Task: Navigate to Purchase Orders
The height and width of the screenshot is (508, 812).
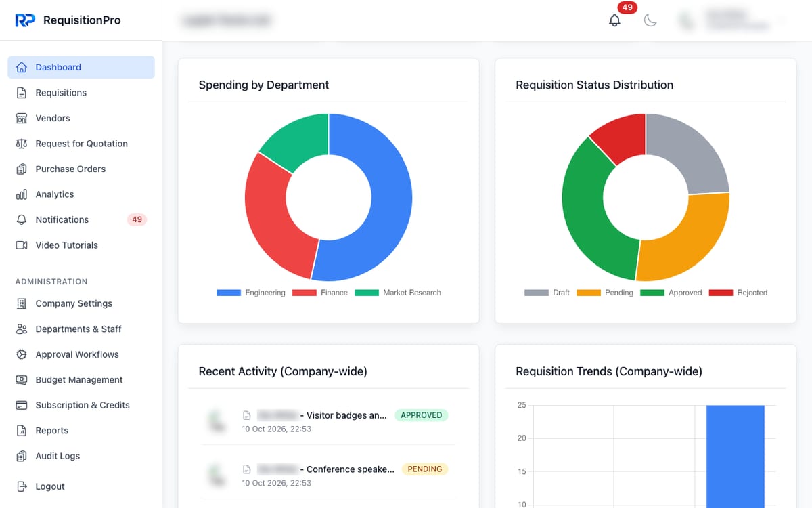Action: click(81, 169)
